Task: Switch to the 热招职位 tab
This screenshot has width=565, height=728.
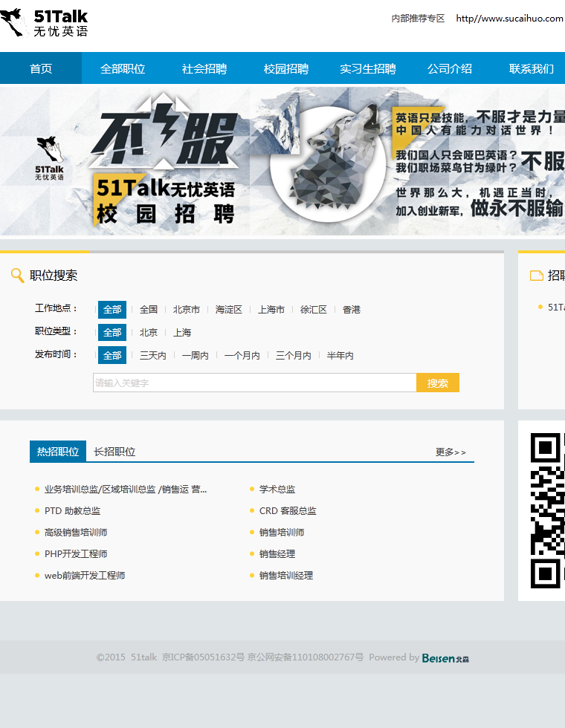Action: point(58,452)
